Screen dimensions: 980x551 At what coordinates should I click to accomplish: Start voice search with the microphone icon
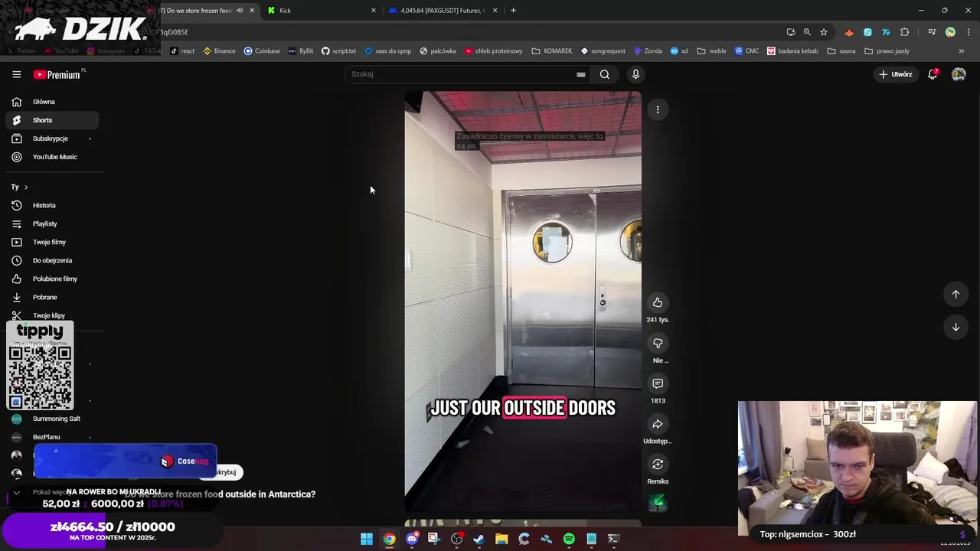[635, 74]
